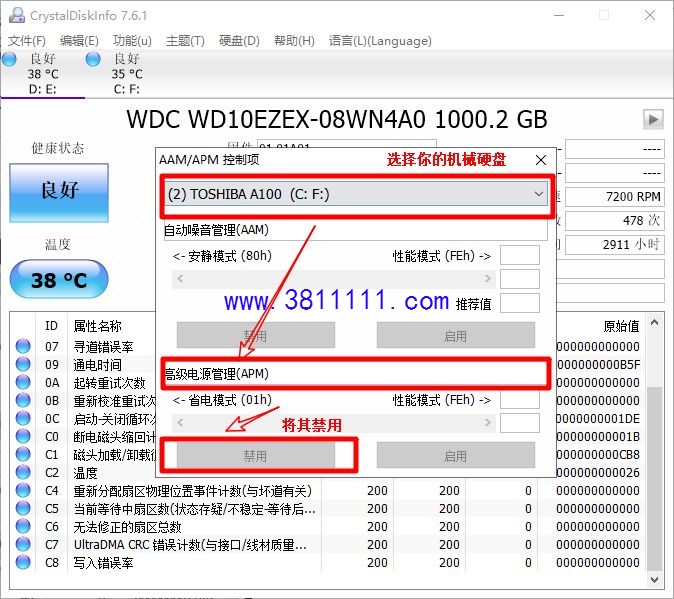Click AAM slider right arrow
The height and width of the screenshot is (599, 674).
click(x=487, y=279)
